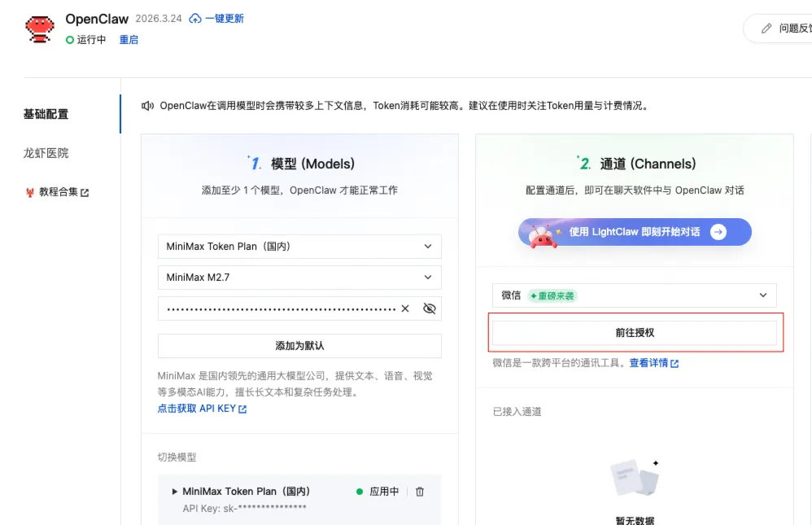Click the 重启 restart link
The height and width of the screenshot is (525, 812).
click(x=129, y=40)
